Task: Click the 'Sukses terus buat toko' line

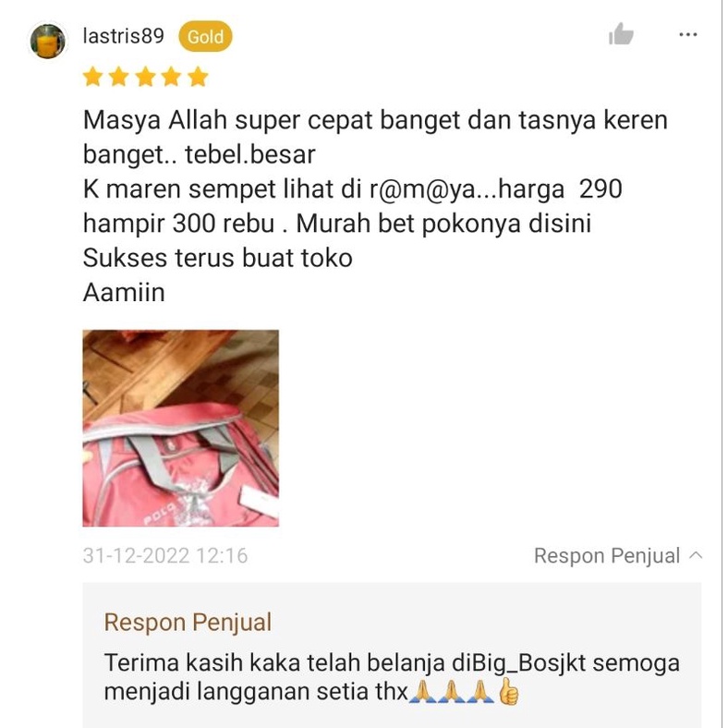Action: coord(218,258)
